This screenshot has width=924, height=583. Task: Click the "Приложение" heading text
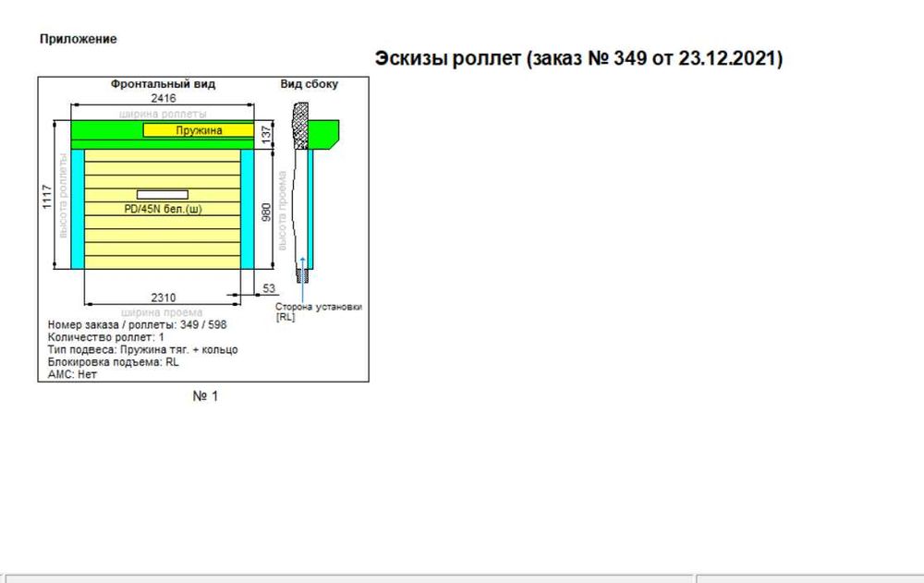point(79,39)
